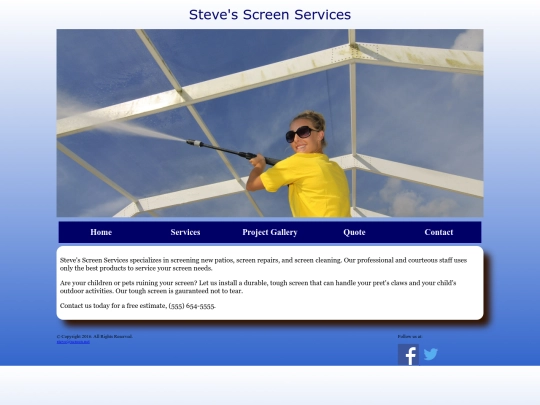540x405 pixels.
Task: Select the Quote menu item
Action: point(354,232)
